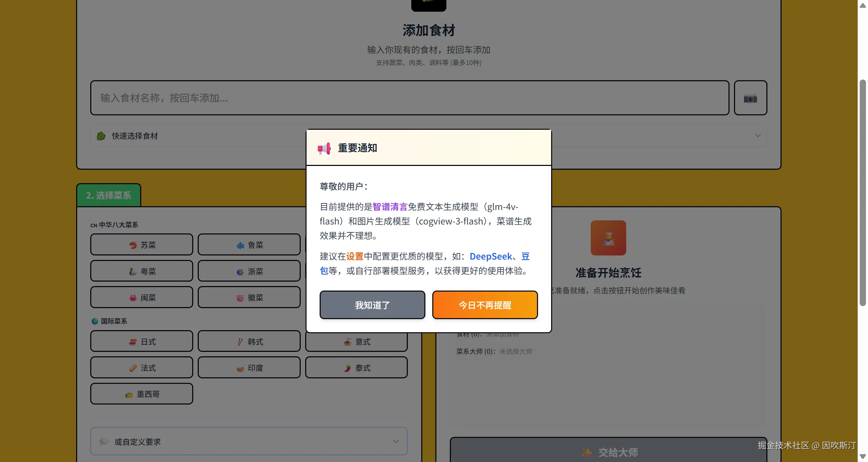
Task: Select the 闽菜 cuisine button
Action: click(141, 297)
